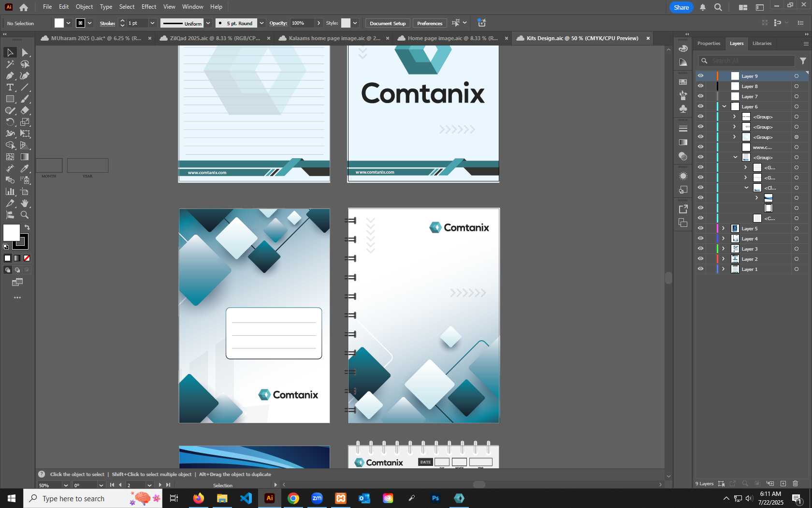Click control bar fill color swatch
Viewport: 812px width, 508px height.
59,23
